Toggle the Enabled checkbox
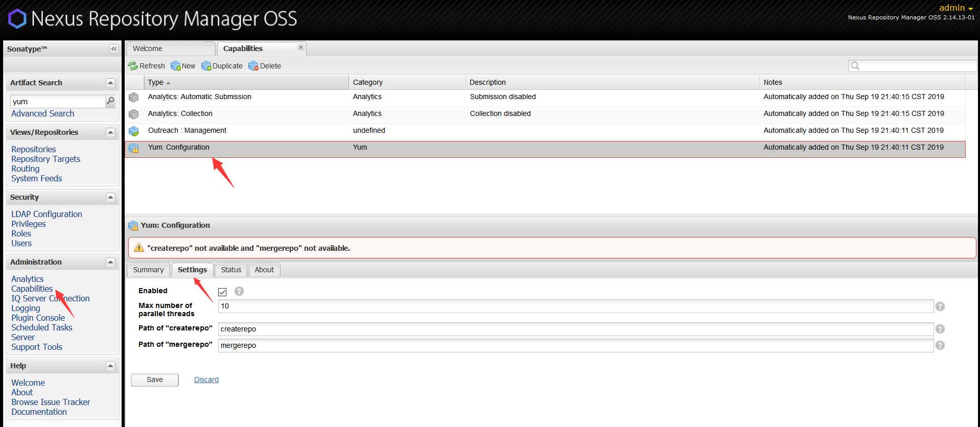 222,292
